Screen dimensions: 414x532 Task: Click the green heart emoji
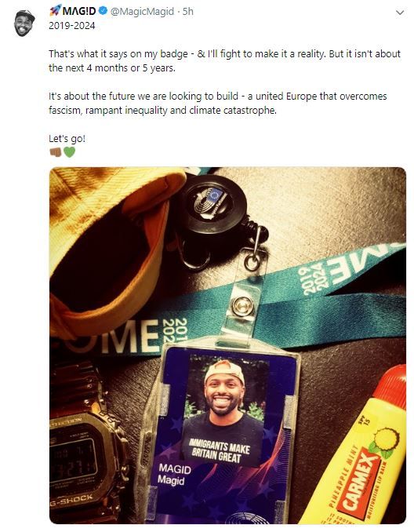click(x=69, y=152)
